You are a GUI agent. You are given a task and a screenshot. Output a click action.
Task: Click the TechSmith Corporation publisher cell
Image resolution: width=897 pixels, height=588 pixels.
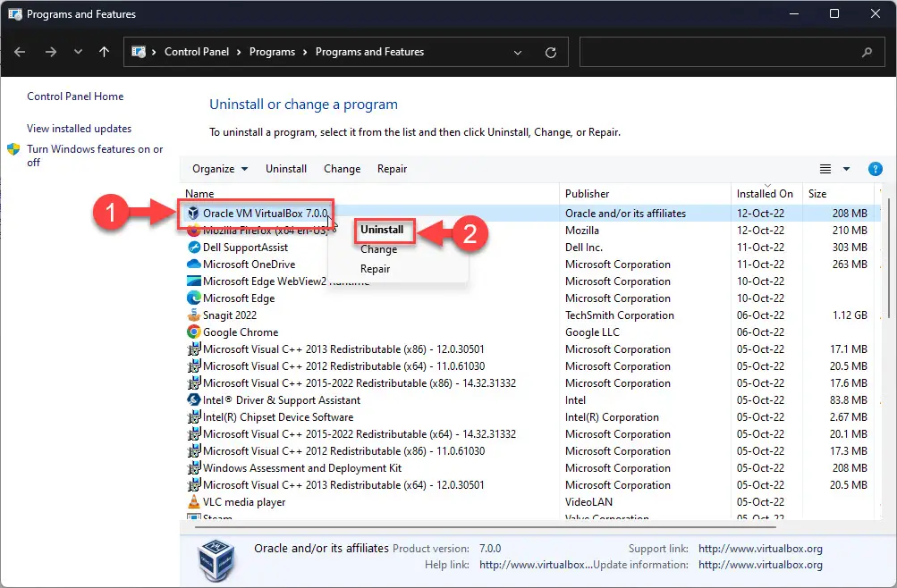point(620,315)
